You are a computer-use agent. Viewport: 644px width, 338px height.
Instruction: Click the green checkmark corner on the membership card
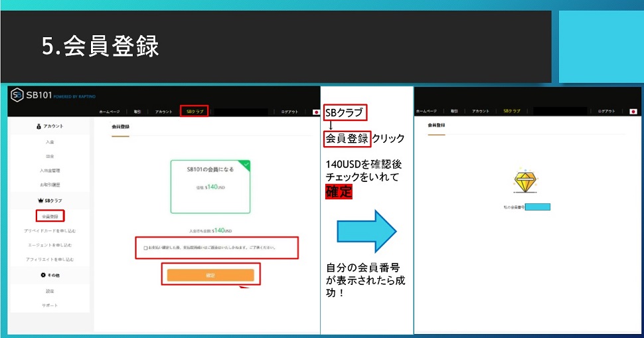coord(246,165)
